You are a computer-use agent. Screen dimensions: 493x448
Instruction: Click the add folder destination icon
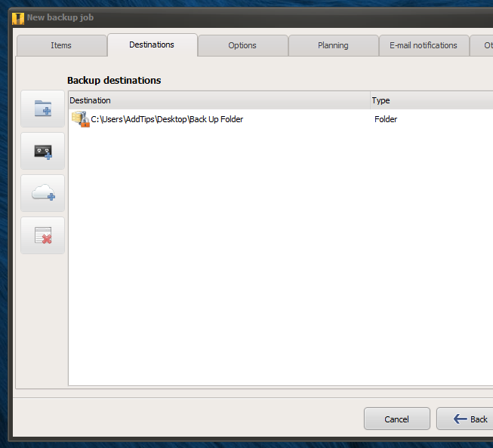43,109
